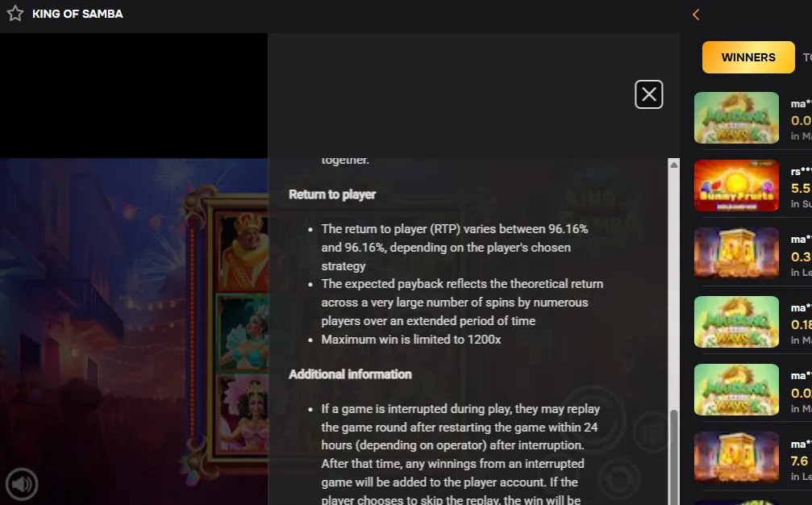The width and height of the screenshot is (812, 505).
Task: Open the first golden temple game thumbnail
Action: (x=736, y=253)
